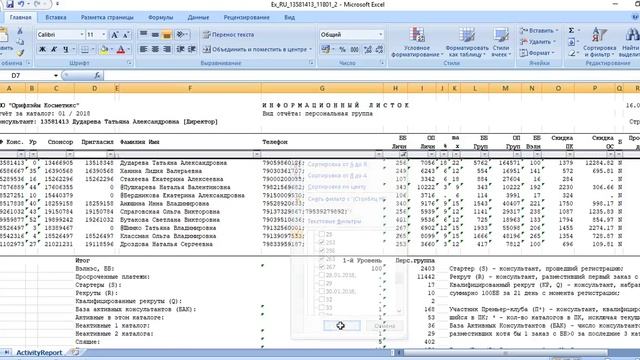Decrease cell indent
Viewport: 640px width, 360px height.
click(x=180, y=49)
